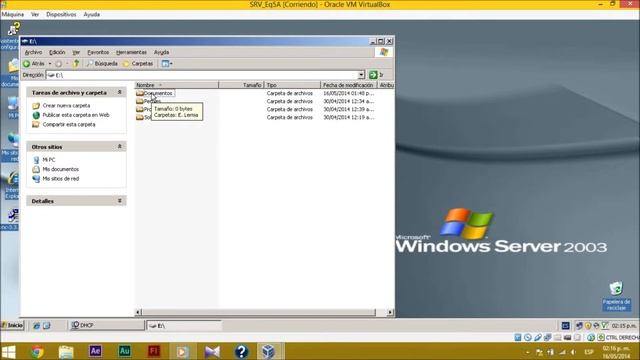Go up one folder level icon
This screenshot has height=360, width=640.
pyautogui.click(x=76, y=64)
